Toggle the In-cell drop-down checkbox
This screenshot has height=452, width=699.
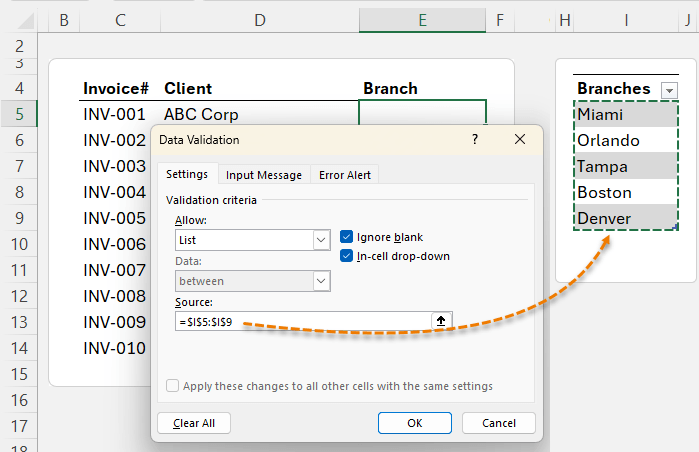[x=346, y=256]
